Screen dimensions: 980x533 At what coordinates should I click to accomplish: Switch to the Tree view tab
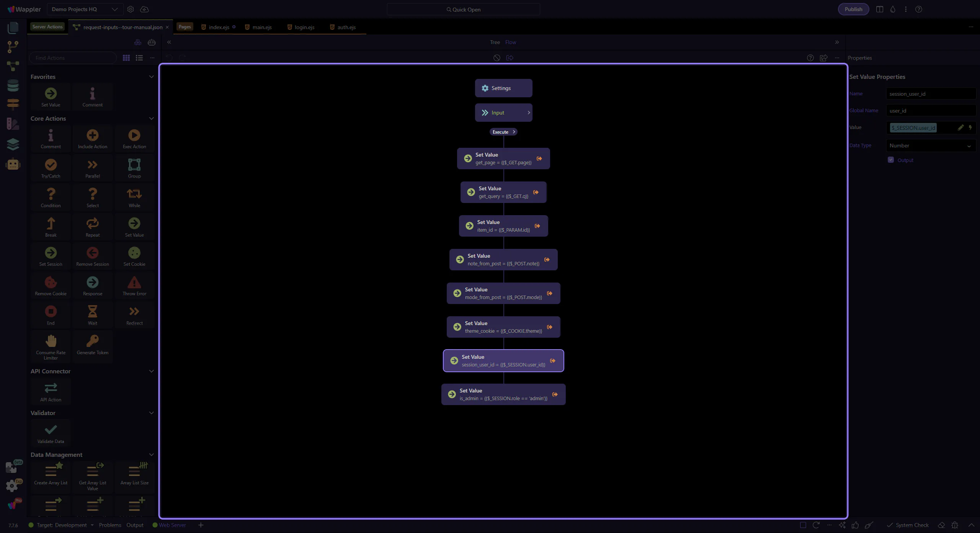[495, 42]
